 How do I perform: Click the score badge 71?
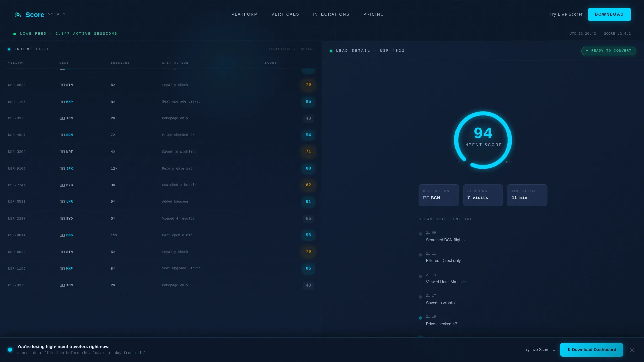pos(308,152)
